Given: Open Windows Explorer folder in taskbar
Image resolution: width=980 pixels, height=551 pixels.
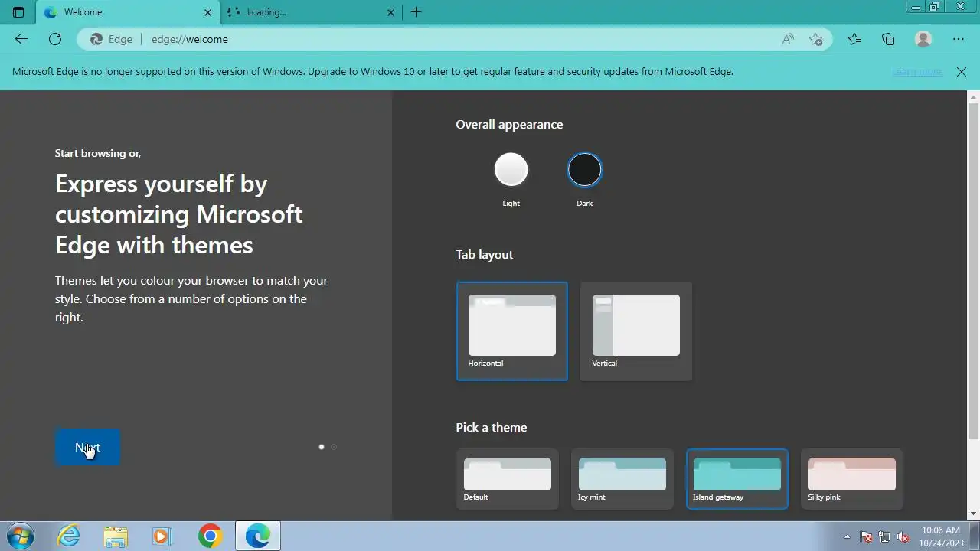Looking at the screenshot, I should [116, 536].
